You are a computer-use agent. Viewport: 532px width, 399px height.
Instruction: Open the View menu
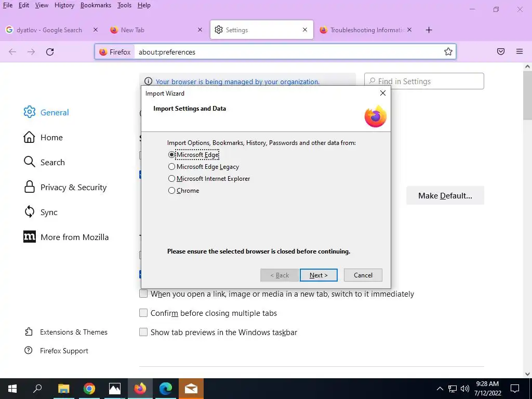click(x=42, y=5)
